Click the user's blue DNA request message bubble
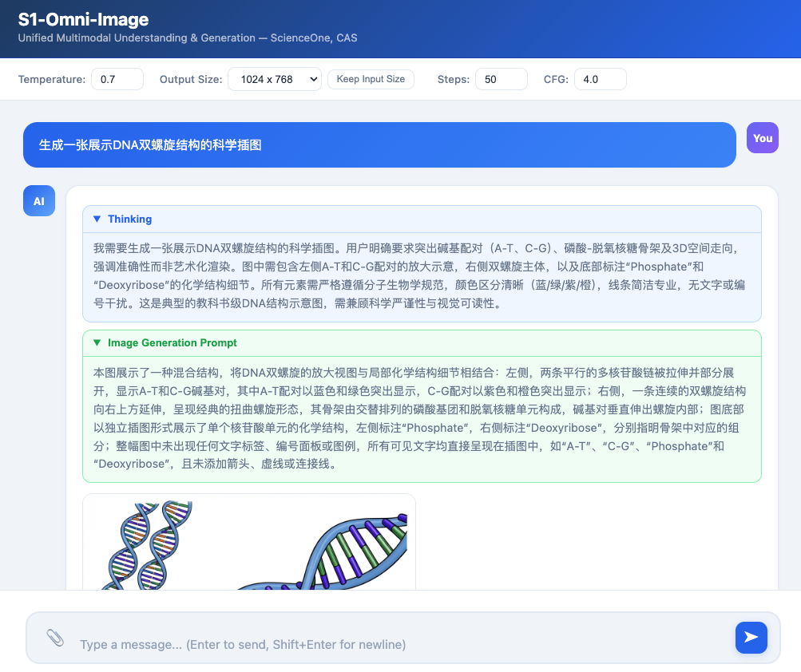 point(379,145)
